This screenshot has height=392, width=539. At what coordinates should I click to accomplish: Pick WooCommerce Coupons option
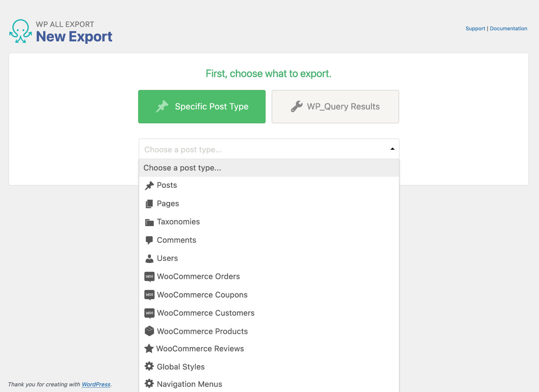[x=269, y=295]
